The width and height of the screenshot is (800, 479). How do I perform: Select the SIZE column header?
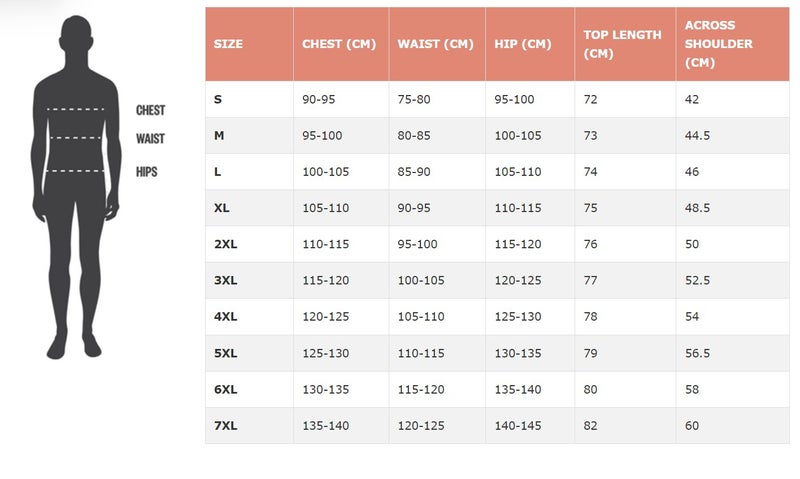(228, 44)
